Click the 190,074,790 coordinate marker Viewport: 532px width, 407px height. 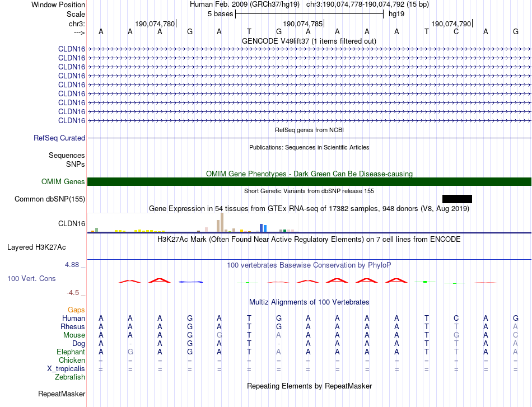tap(451, 24)
